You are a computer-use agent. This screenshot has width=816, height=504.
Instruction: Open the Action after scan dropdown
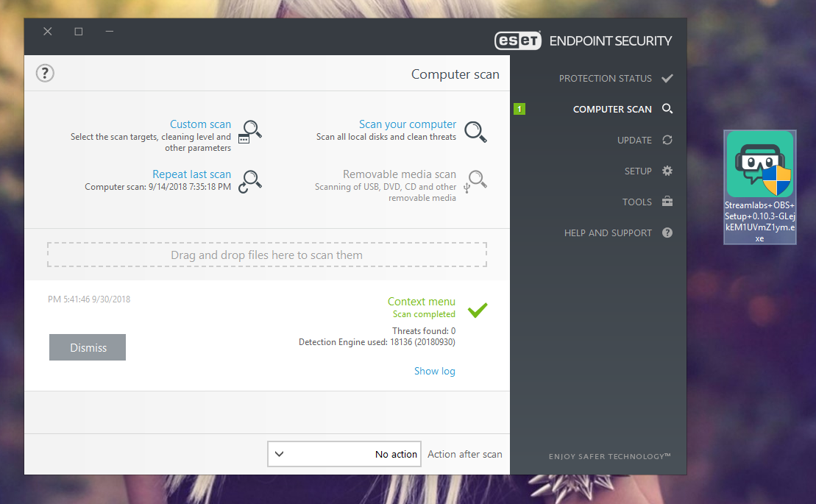pos(344,454)
